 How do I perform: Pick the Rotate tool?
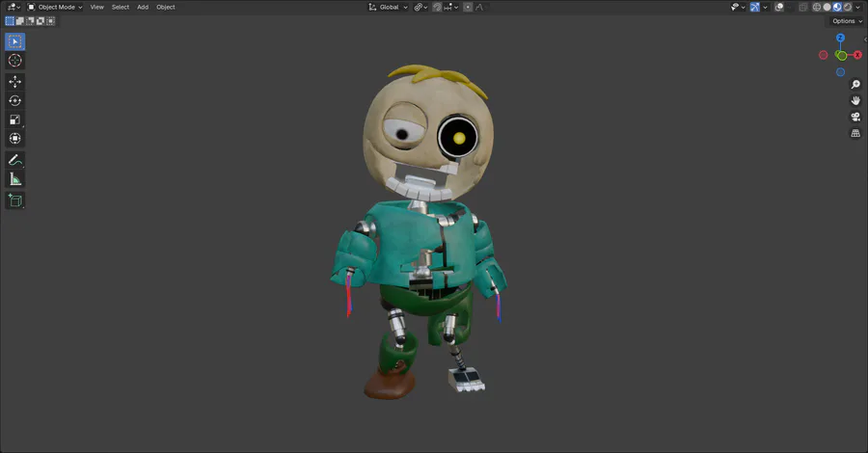(x=14, y=100)
